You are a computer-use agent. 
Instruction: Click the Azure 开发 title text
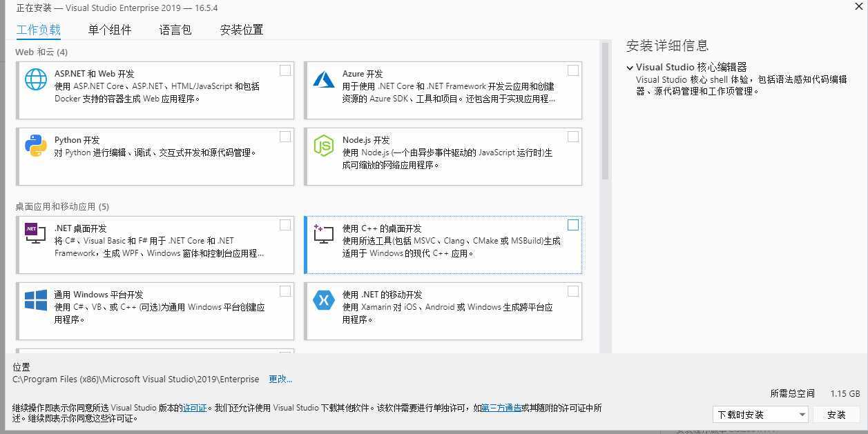pos(363,74)
